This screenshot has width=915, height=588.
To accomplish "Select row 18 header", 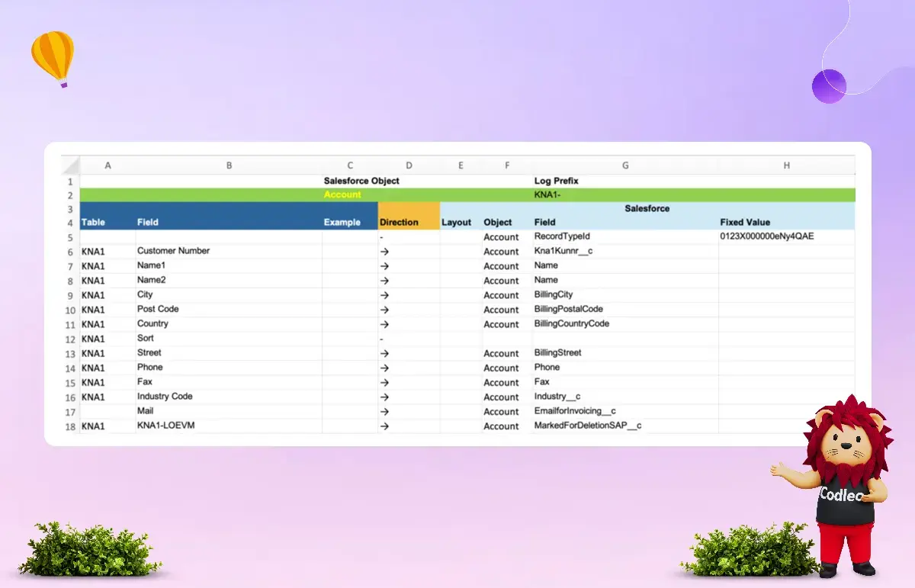I will click(x=70, y=426).
